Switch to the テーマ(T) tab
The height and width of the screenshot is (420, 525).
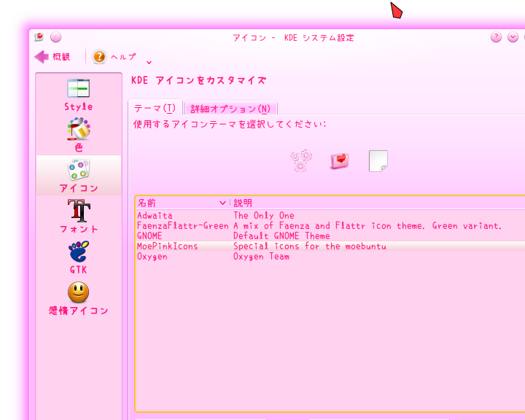pos(155,108)
